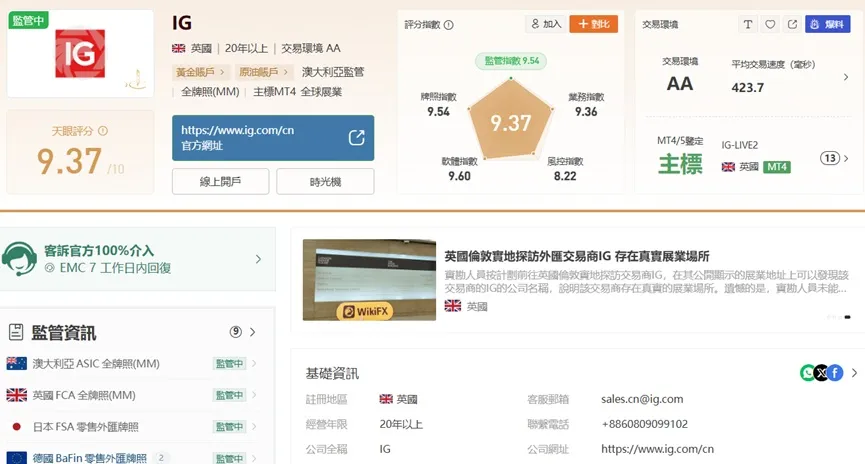Click the 天眼評分 9.37 score

pyautogui.click(x=70, y=161)
